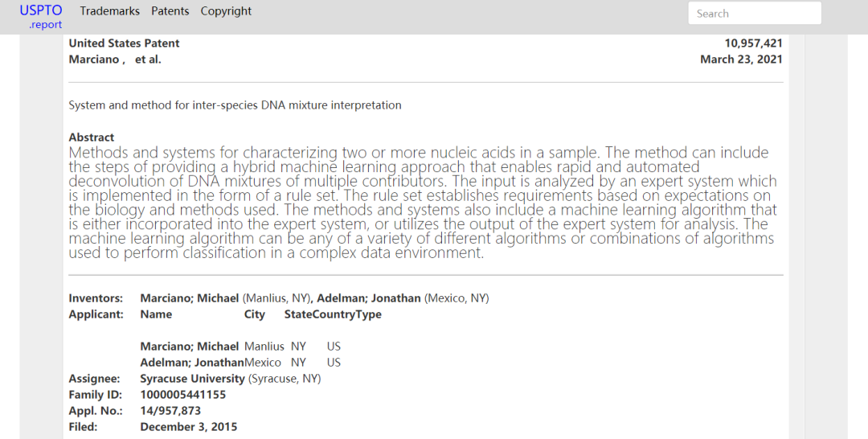Screen dimensions: 868x439
Task: Click assignee Syracuse University
Action: (x=192, y=379)
